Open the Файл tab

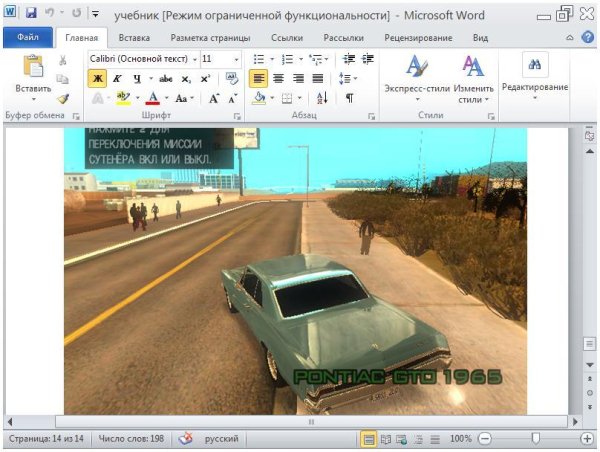tap(28, 38)
